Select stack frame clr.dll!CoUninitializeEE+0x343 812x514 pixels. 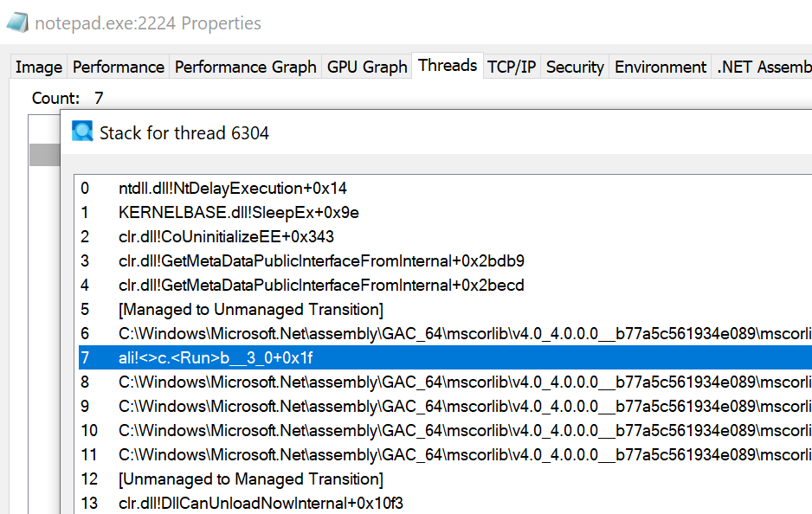pos(445,236)
